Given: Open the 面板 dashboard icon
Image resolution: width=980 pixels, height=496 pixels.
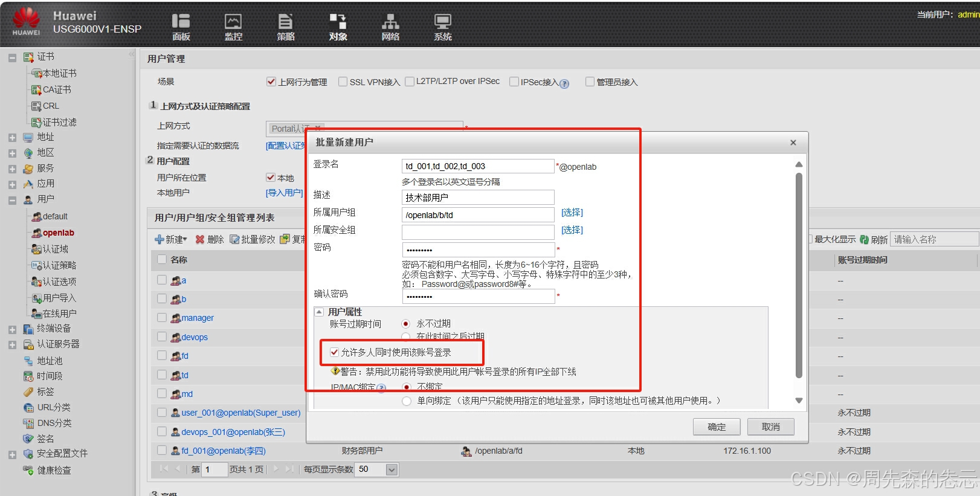Looking at the screenshot, I should (181, 21).
